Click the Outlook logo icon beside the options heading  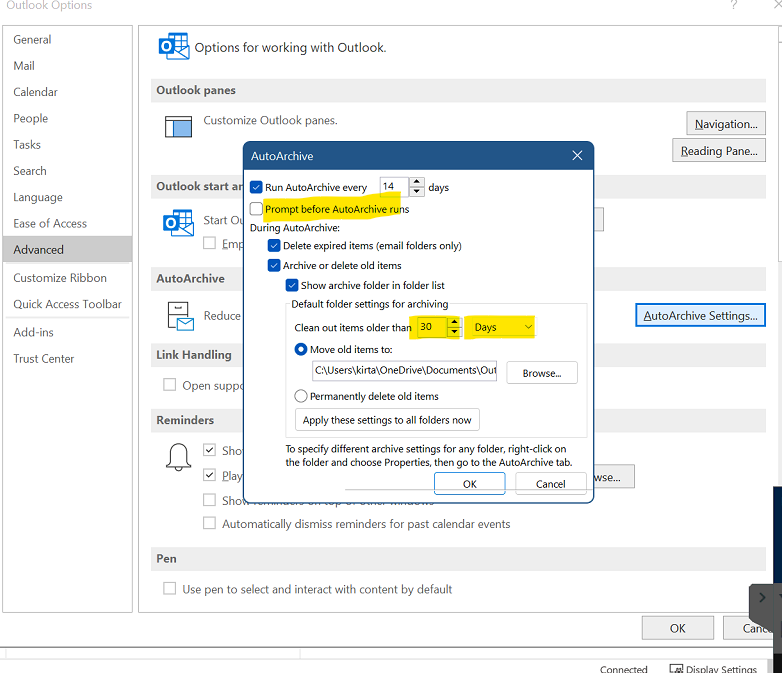click(x=174, y=46)
